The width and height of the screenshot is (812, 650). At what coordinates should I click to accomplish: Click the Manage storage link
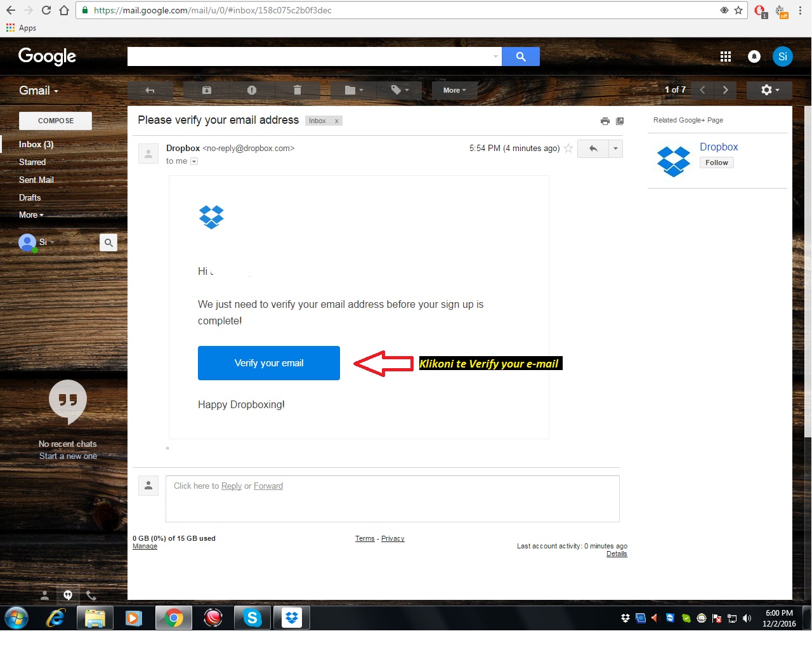145,546
